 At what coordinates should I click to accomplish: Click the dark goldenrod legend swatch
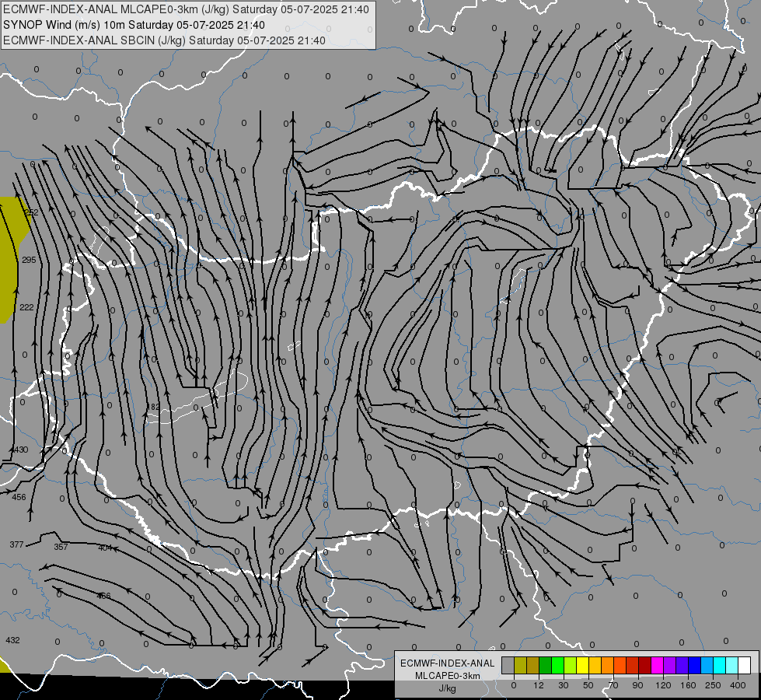(533, 665)
